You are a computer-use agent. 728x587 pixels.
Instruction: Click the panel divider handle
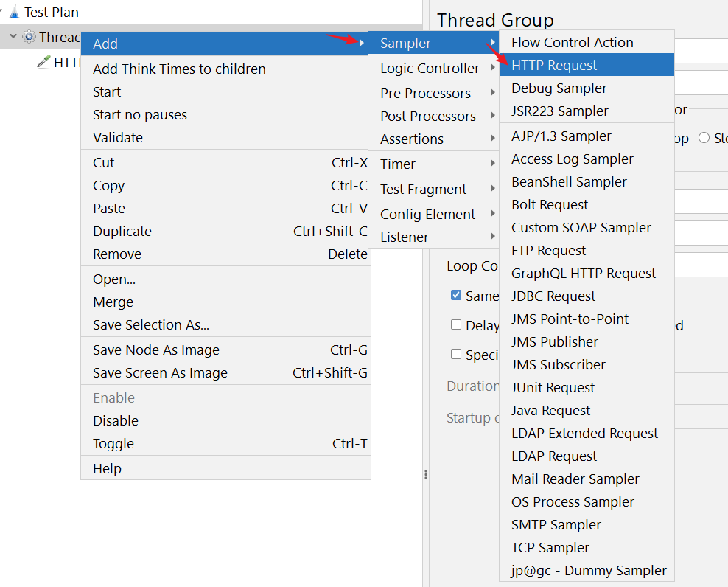pyautogui.click(x=425, y=475)
